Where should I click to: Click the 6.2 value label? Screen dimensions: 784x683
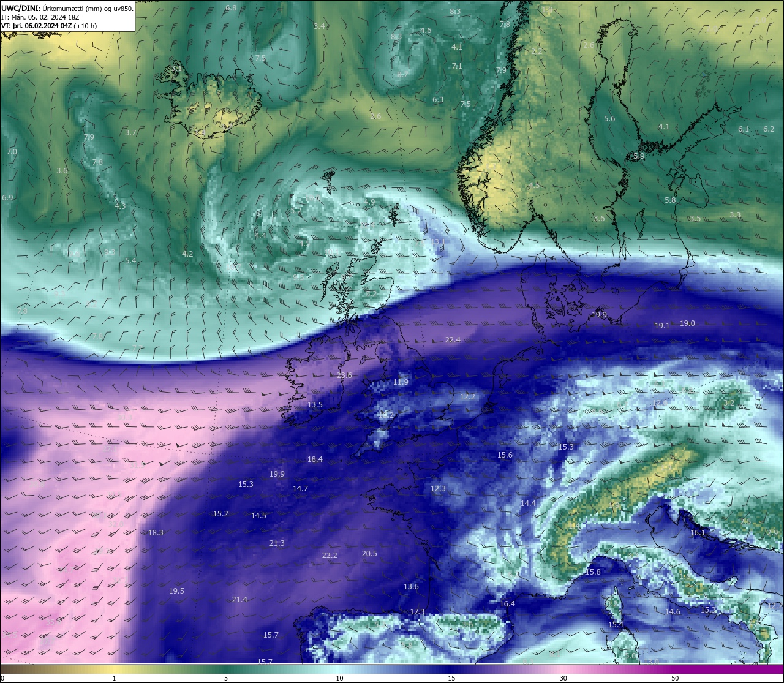point(769,129)
